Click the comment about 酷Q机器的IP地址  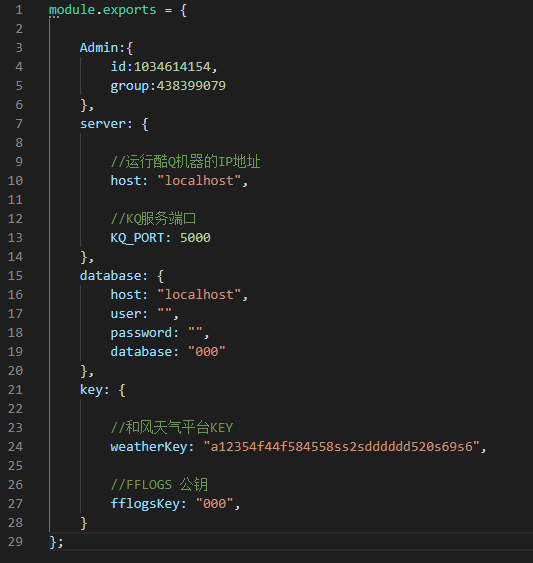click(x=185, y=162)
